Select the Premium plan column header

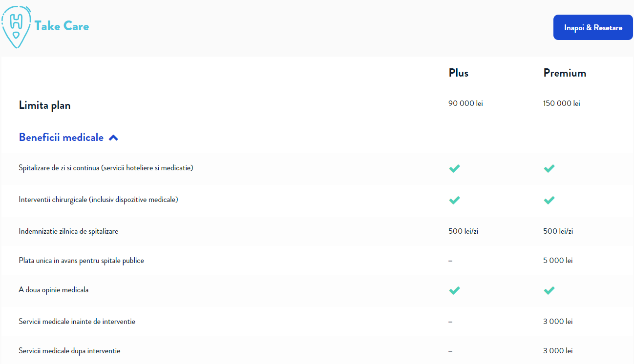pos(565,73)
